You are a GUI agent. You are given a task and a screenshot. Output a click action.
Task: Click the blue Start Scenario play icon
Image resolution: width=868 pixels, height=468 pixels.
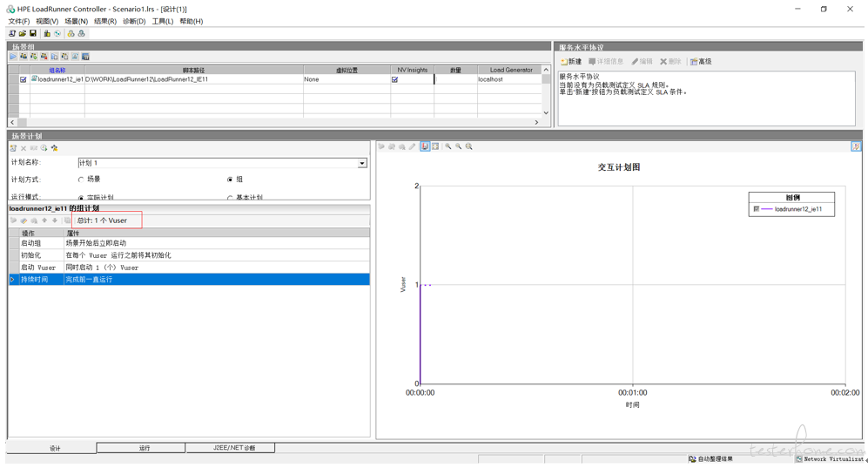[13, 57]
